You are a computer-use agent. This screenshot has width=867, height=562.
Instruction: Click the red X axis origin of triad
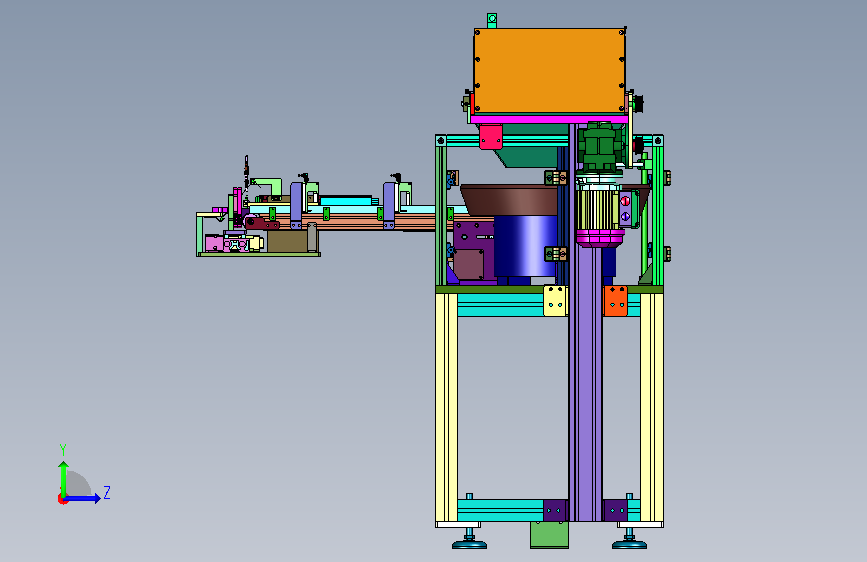[x=62, y=499]
